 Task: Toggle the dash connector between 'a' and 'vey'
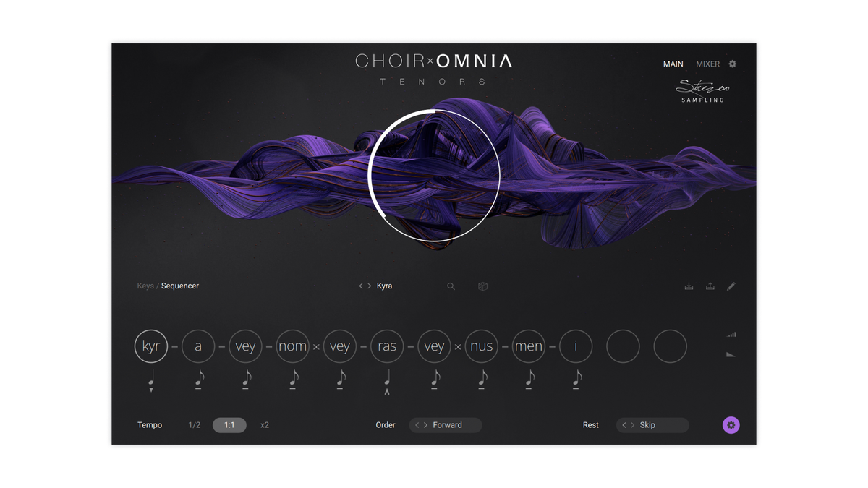click(222, 347)
